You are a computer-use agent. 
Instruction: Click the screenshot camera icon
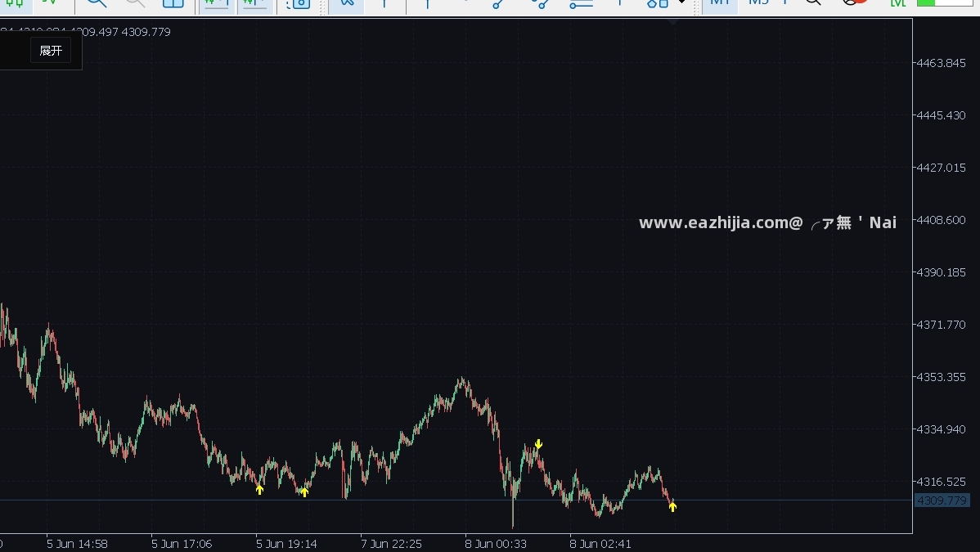pos(299,3)
